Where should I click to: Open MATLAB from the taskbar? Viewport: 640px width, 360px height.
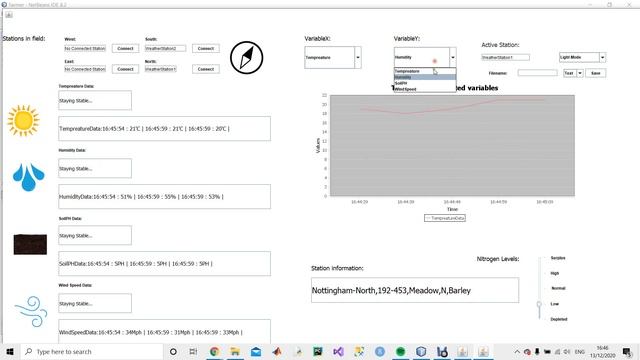tap(277, 351)
